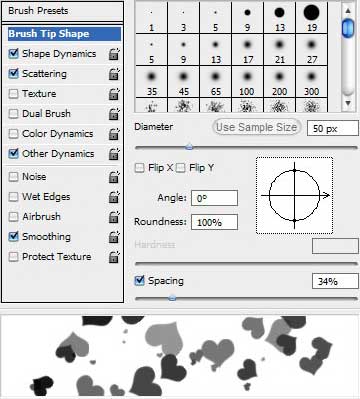Click the Diameter slider handle

[189, 147]
